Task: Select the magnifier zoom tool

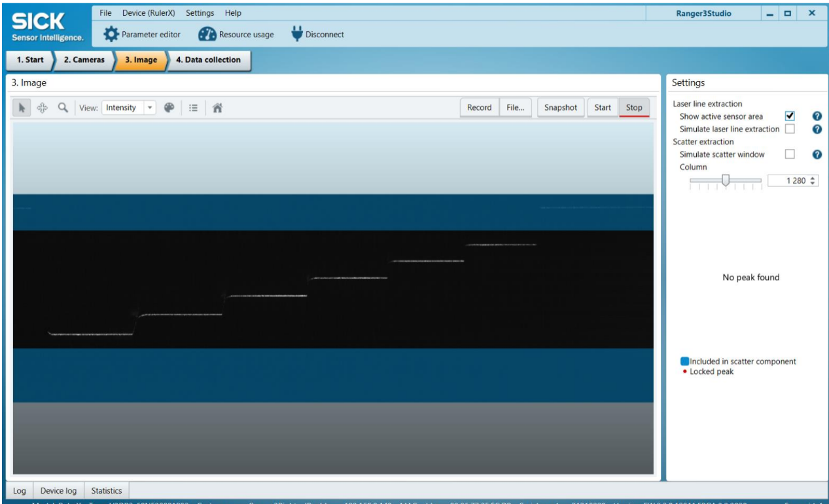Action: coord(63,108)
